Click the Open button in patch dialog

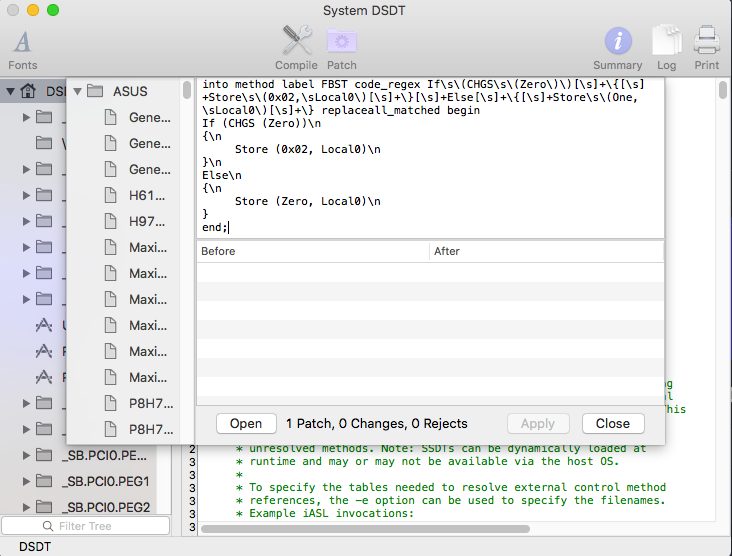click(x=246, y=423)
